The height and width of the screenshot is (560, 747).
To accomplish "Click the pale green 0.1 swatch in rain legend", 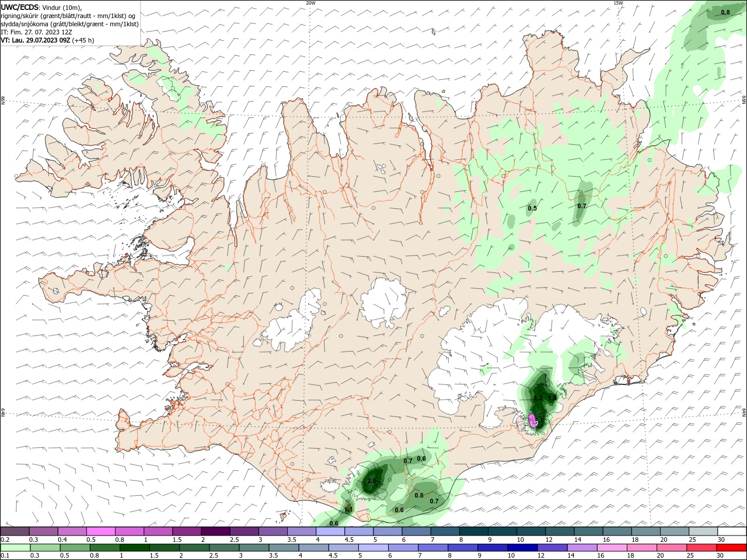I will [x=15, y=548].
